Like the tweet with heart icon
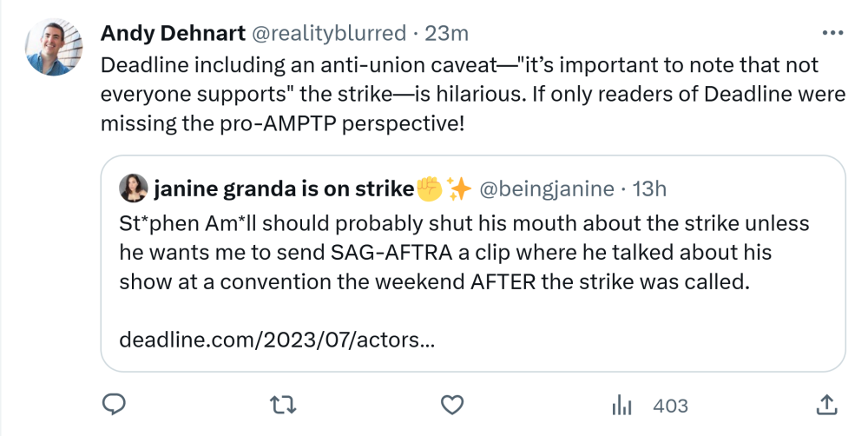 pyautogui.click(x=450, y=405)
